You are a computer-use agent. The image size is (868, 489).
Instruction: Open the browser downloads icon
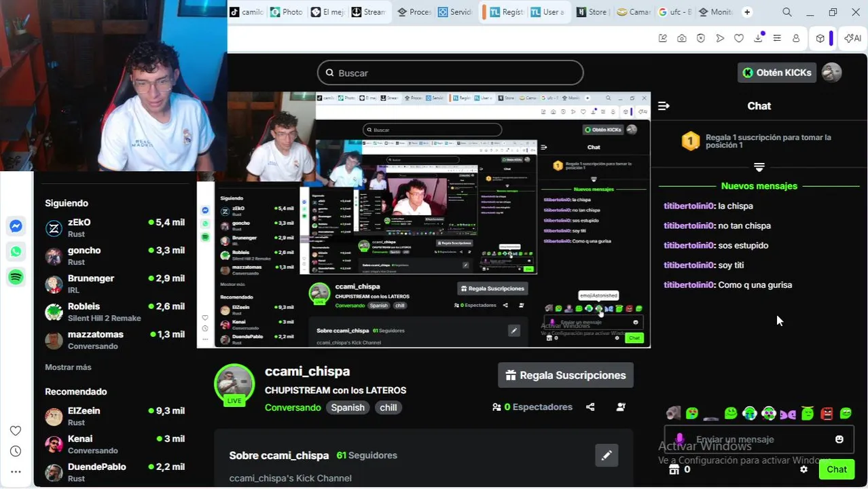(x=758, y=38)
